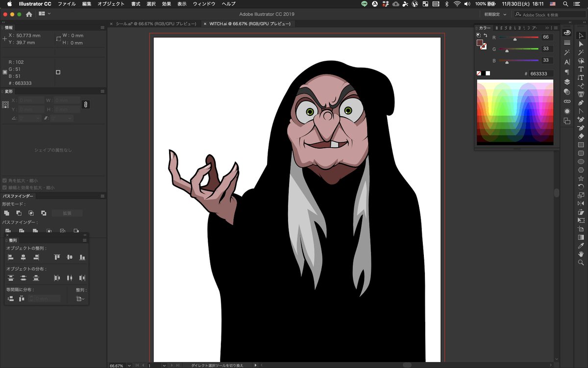Select the Rectangle tool
Viewport: 588px width, 368px height.
click(581, 145)
